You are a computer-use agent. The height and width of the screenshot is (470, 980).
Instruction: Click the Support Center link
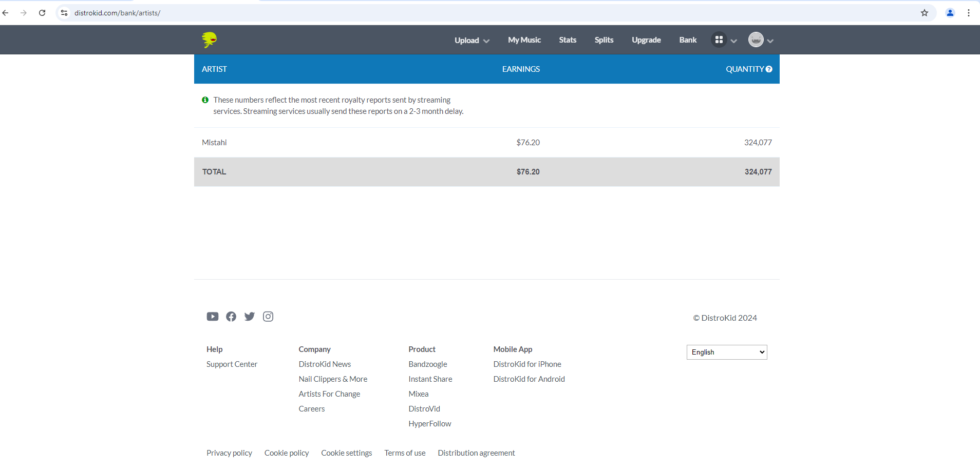[x=232, y=364]
